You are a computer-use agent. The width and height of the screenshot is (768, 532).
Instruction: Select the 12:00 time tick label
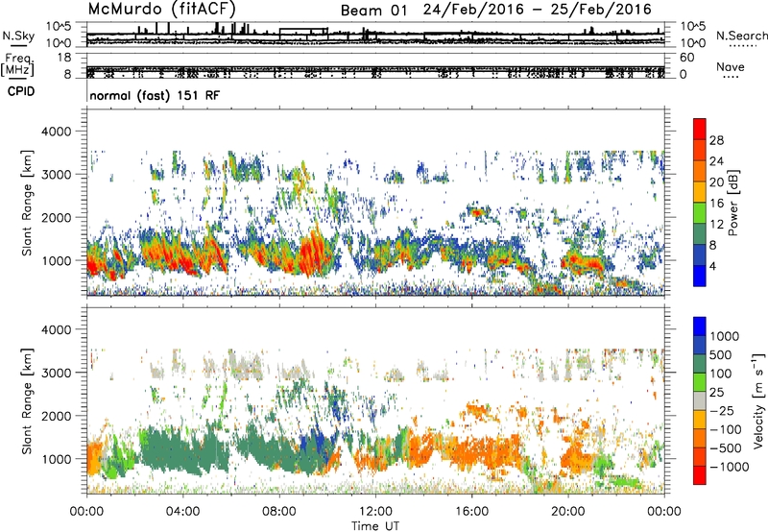pyautogui.click(x=375, y=512)
